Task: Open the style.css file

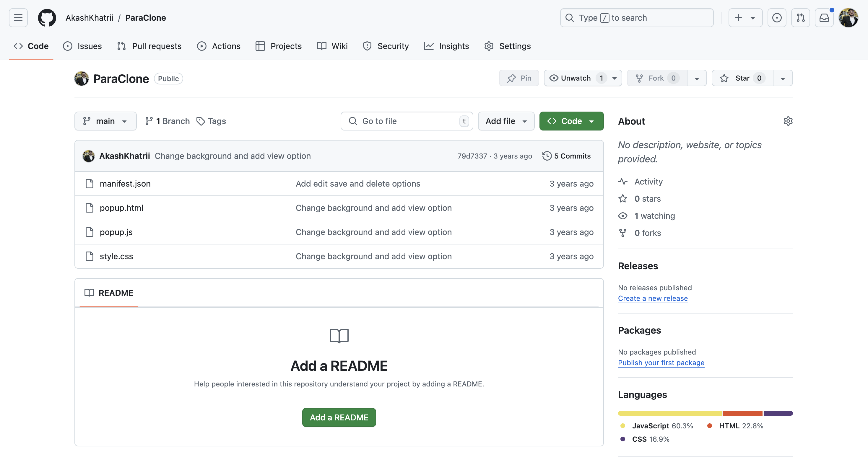Action: pos(116,256)
